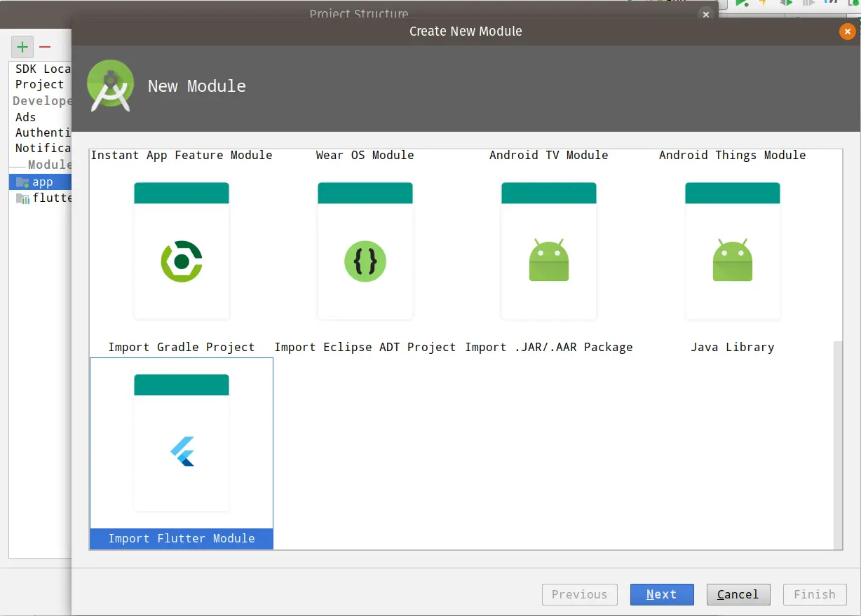Image resolution: width=861 pixels, height=616 pixels.
Task: Click the module list vertical scrollbar
Action: tap(838, 444)
